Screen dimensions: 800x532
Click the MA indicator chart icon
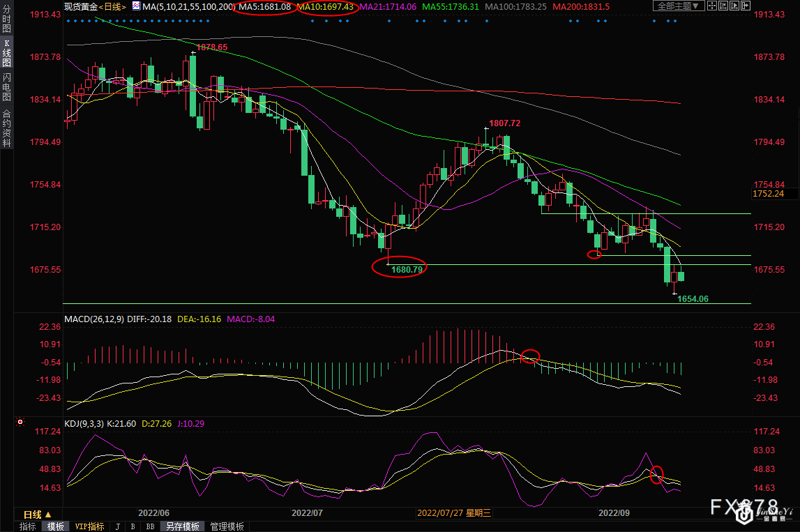coord(136,6)
